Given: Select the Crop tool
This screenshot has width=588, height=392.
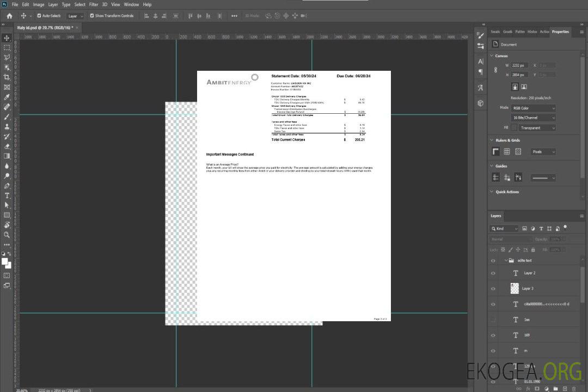Looking at the screenshot, I should tap(7, 77).
